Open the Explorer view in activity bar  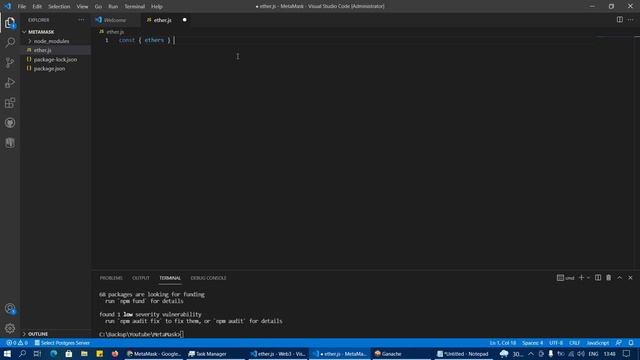10,23
